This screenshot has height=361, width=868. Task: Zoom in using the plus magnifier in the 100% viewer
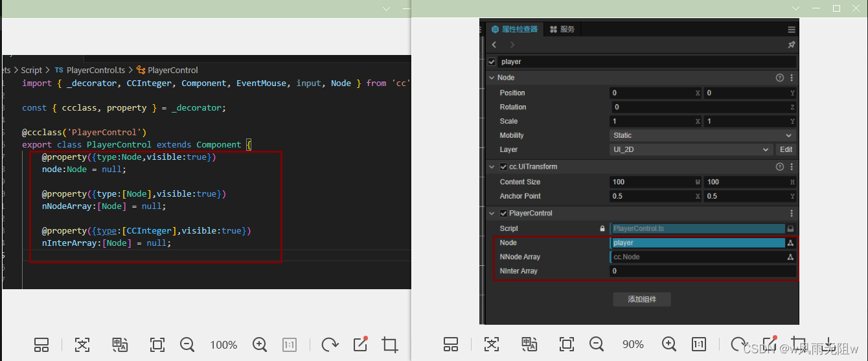click(260, 345)
